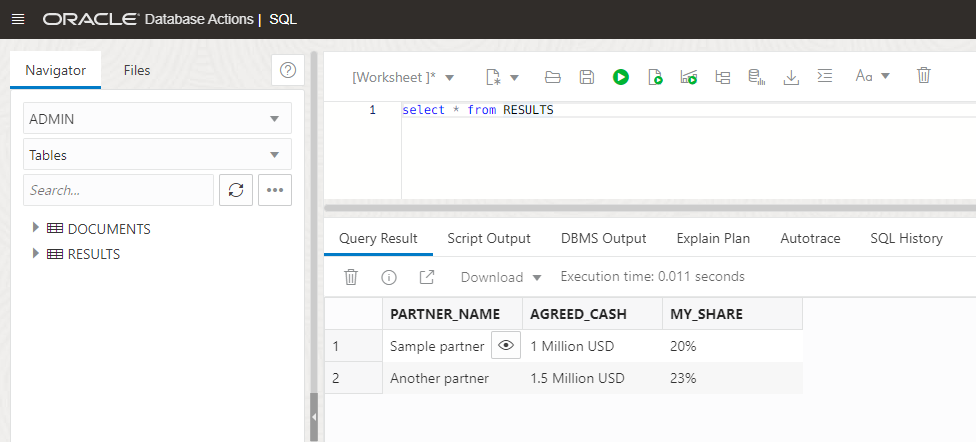
Task: Refresh the navigator object list
Action: 236,190
